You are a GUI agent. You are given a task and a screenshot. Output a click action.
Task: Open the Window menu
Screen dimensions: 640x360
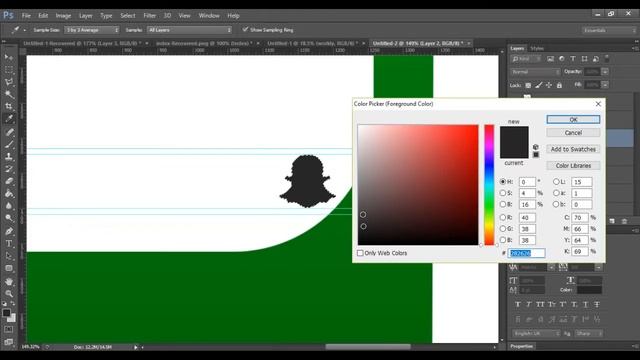209,16
